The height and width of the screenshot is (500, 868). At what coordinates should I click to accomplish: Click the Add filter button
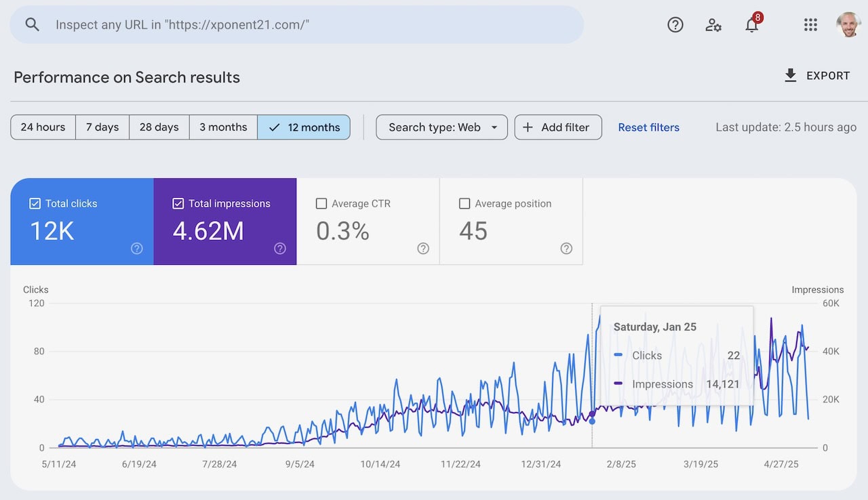[558, 127]
